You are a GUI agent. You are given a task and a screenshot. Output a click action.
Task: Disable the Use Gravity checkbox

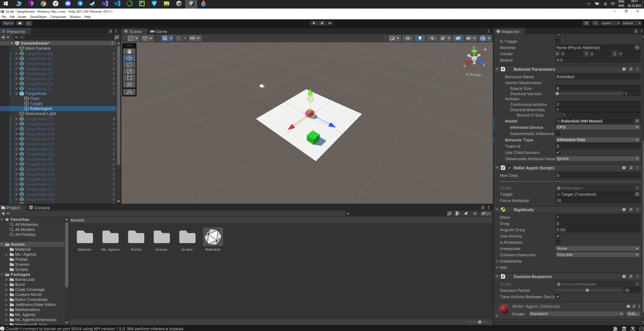pyautogui.click(x=558, y=236)
